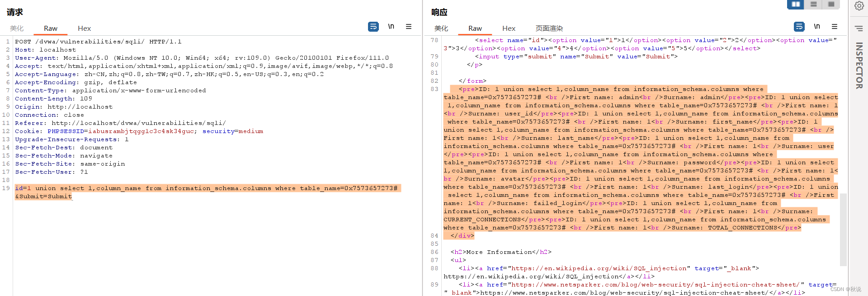Click the 'Sec-Fetch-Mode: navigate' header
The image size is (868, 296).
click(x=64, y=156)
